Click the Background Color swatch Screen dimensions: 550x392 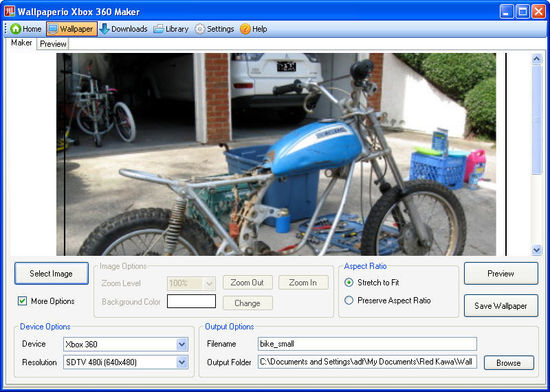tap(191, 302)
